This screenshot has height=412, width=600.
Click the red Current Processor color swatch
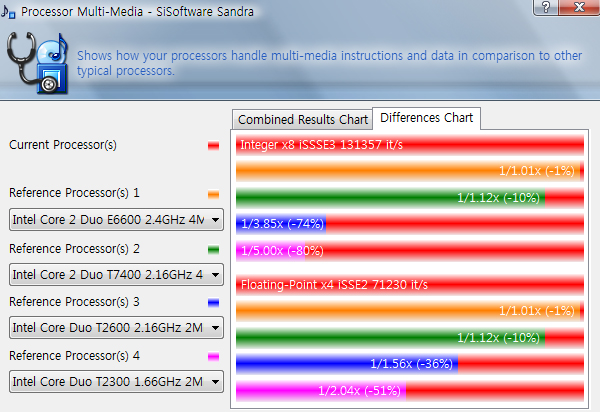tap(214, 145)
